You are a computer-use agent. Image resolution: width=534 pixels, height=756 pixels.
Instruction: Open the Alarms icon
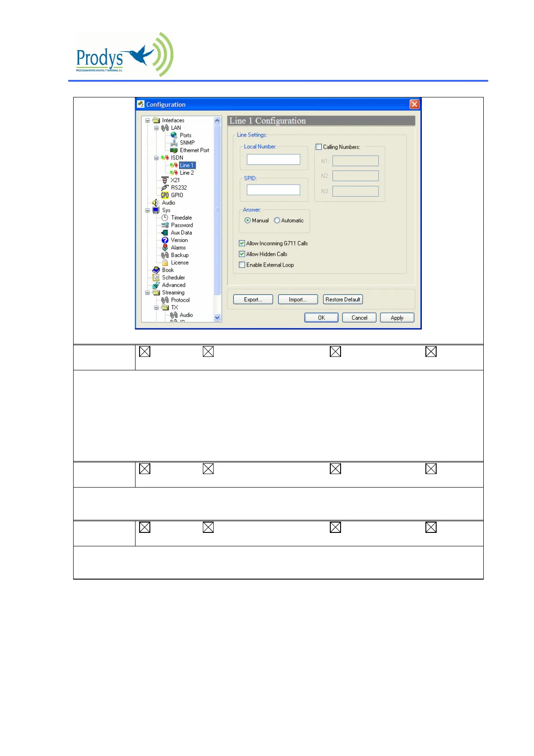click(165, 247)
